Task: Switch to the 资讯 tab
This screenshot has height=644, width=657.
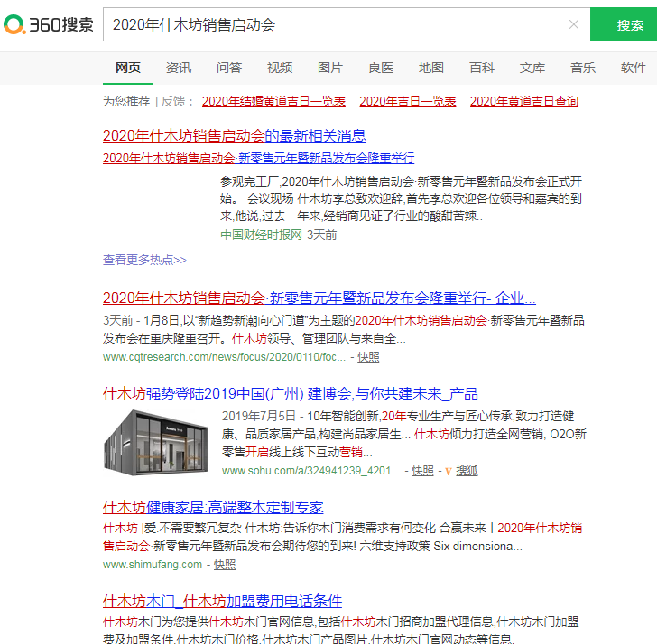Action: click(179, 68)
